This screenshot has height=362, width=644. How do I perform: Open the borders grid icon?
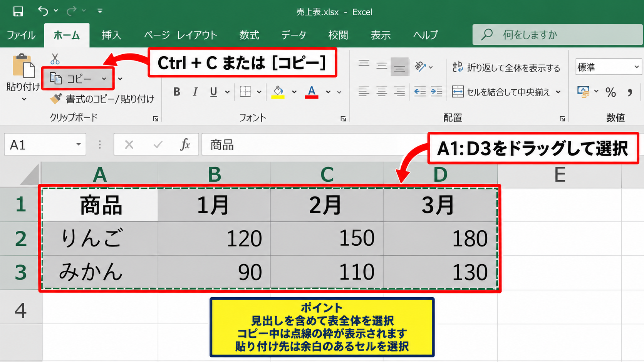(245, 92)
